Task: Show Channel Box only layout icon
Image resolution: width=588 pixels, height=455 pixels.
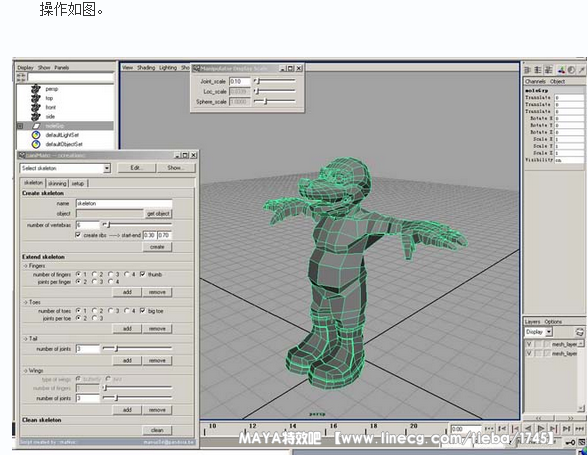Action: [528, 70]
